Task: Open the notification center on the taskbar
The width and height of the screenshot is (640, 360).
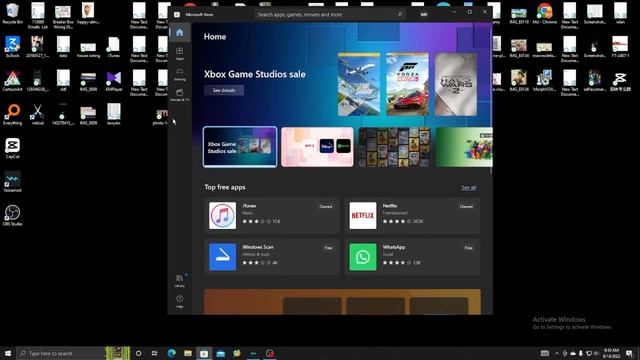Action: coord(629,353)
